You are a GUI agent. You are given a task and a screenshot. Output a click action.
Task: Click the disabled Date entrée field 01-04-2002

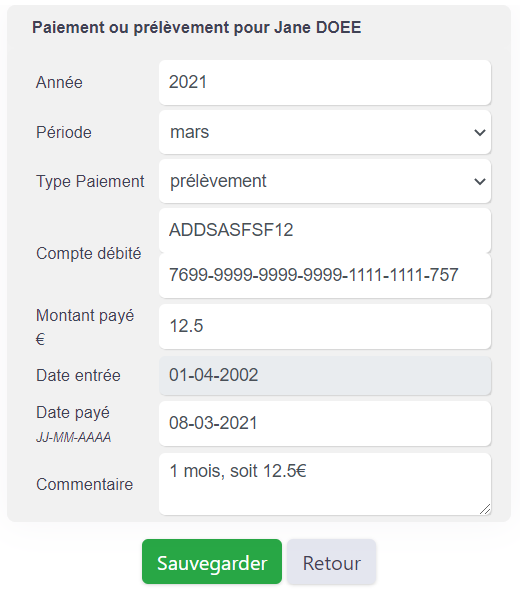(x=325, y=376)
